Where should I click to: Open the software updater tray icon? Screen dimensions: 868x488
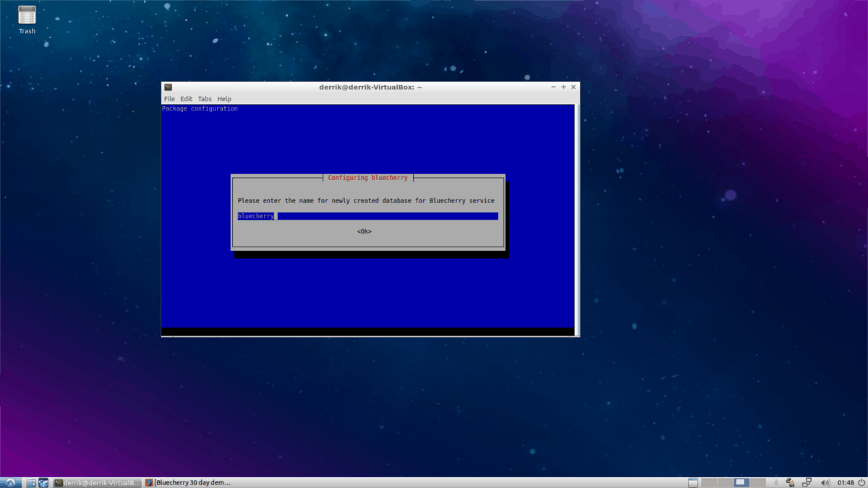point(788,481)
